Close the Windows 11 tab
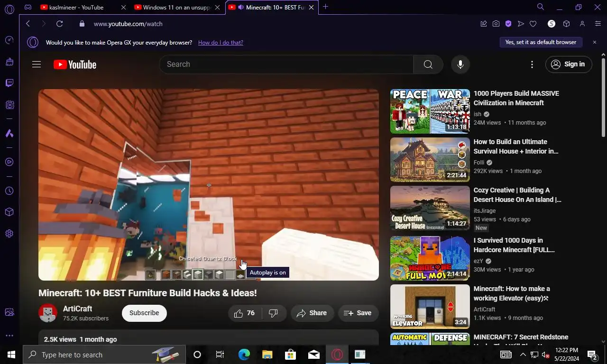 point(217,8)
